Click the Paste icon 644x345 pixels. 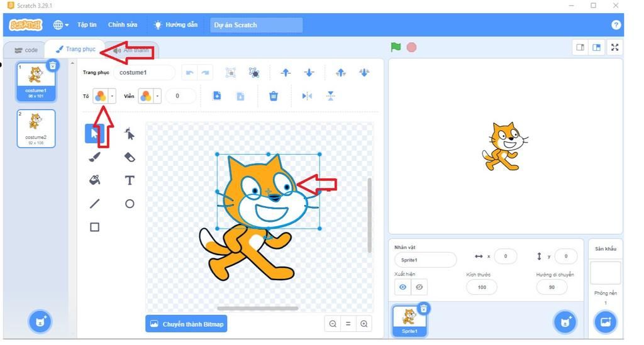(240, 96)
